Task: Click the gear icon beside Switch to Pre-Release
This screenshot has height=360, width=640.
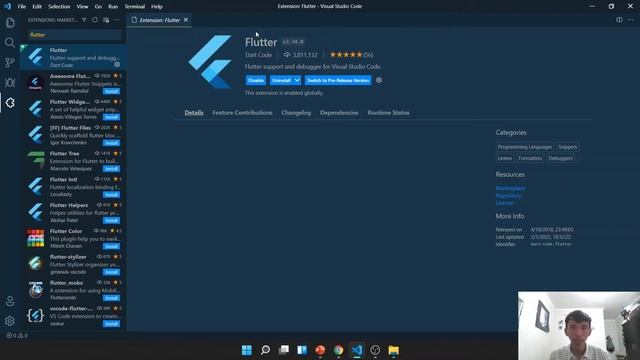Action: 379,80
